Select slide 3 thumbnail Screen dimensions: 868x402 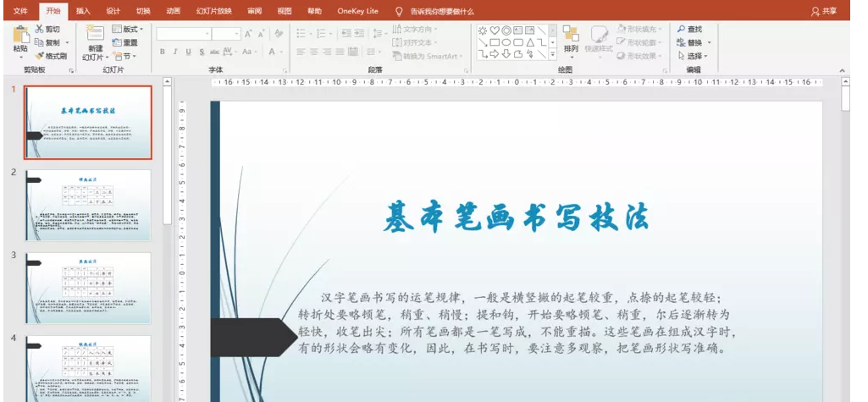tap(89, 288)
